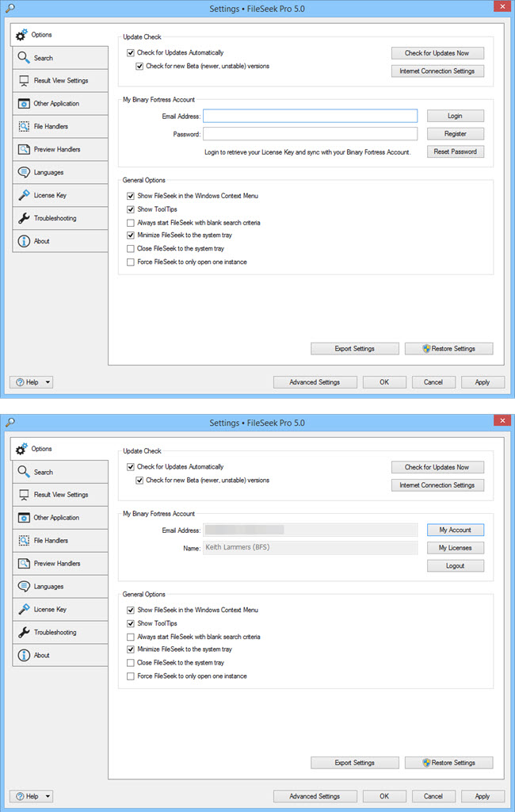Toggle Beta versions checkbox in upper window

point(139,67)
